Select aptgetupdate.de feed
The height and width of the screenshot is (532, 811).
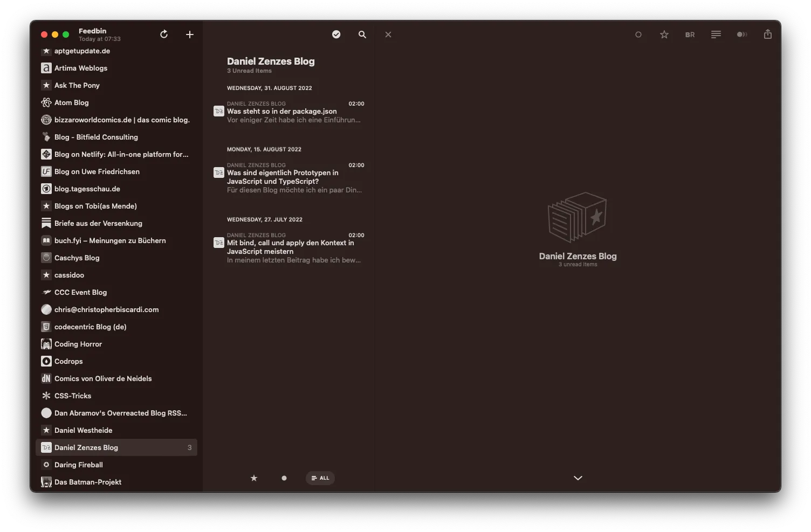(116, 51)
